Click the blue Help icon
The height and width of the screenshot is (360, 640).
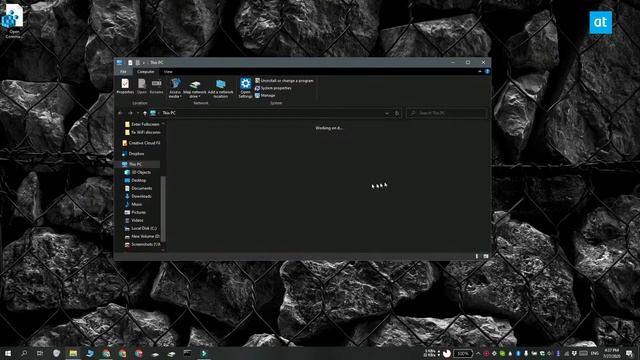pyautogui.click(x=487, y=71)
